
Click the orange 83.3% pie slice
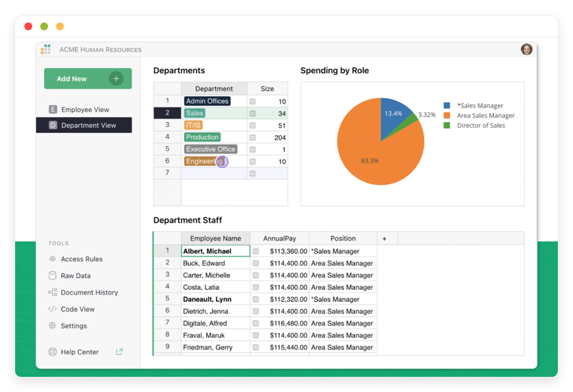pos(369,154)
